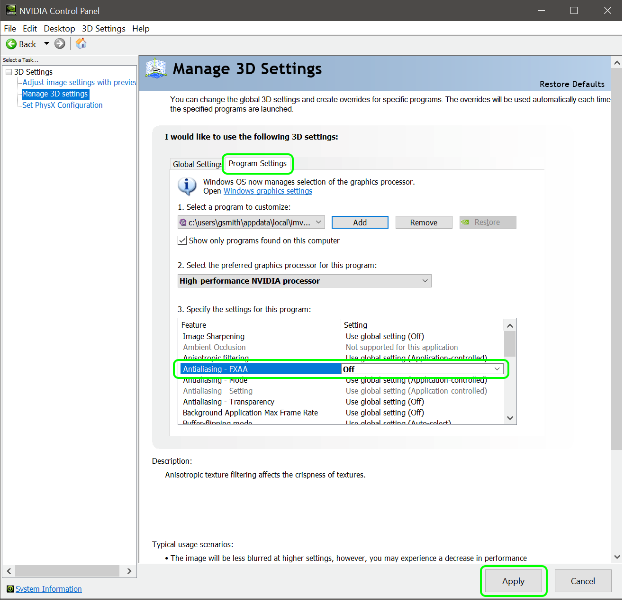Switch to the Global Settings tab
The width and height of the screenshot is (622, 601).
tap(197, 164)
